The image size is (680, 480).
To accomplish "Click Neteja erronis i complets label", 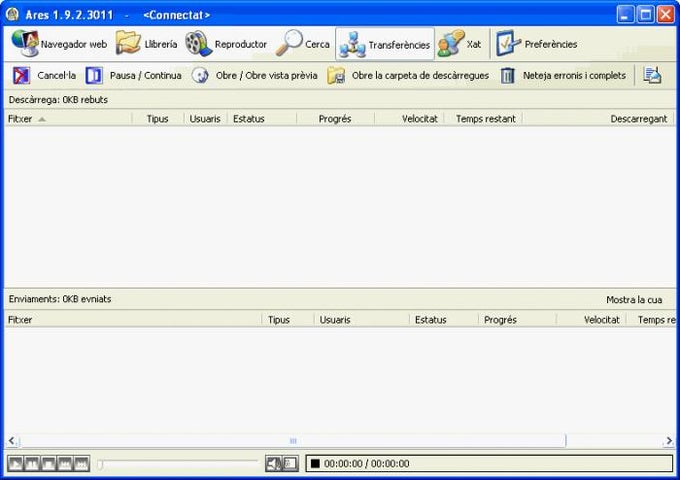I will point(574,75).
